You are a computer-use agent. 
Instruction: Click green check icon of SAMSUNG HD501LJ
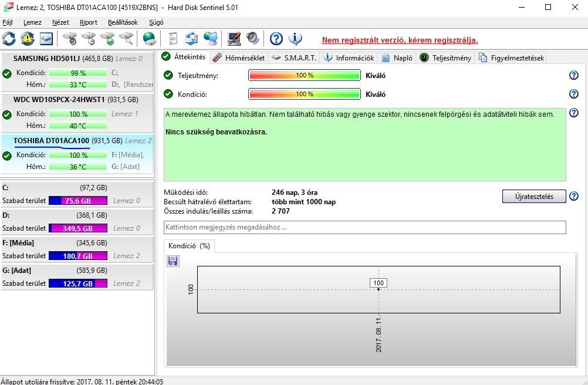(x=7, y=73)
